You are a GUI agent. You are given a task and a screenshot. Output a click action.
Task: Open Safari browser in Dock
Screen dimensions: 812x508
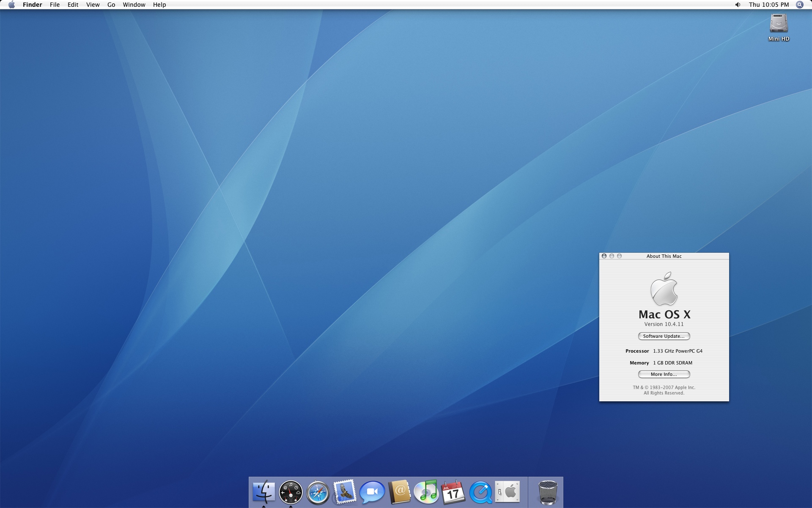pos(318,492)
